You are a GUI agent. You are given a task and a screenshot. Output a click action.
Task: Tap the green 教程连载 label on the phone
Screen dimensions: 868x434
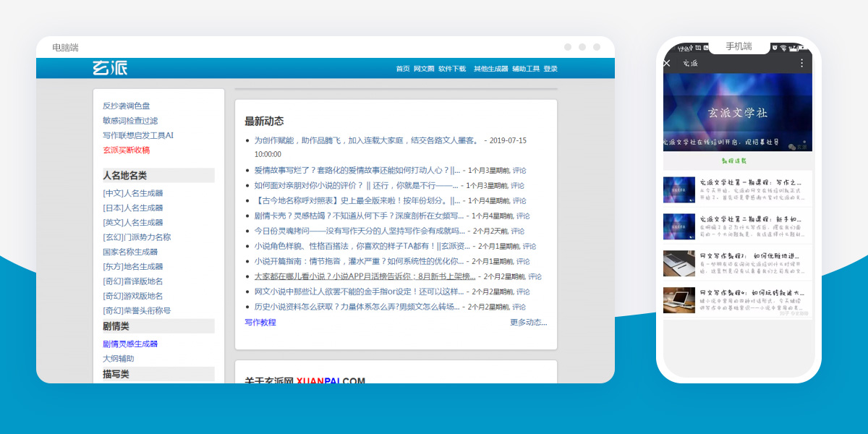[x=733, y=161]
